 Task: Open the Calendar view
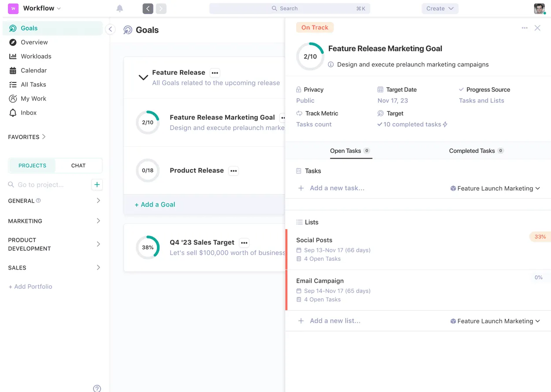tap(33, 70)
